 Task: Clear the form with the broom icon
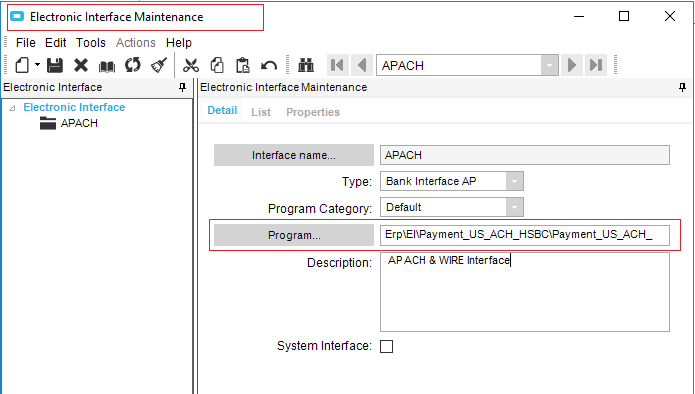(159, 66)
